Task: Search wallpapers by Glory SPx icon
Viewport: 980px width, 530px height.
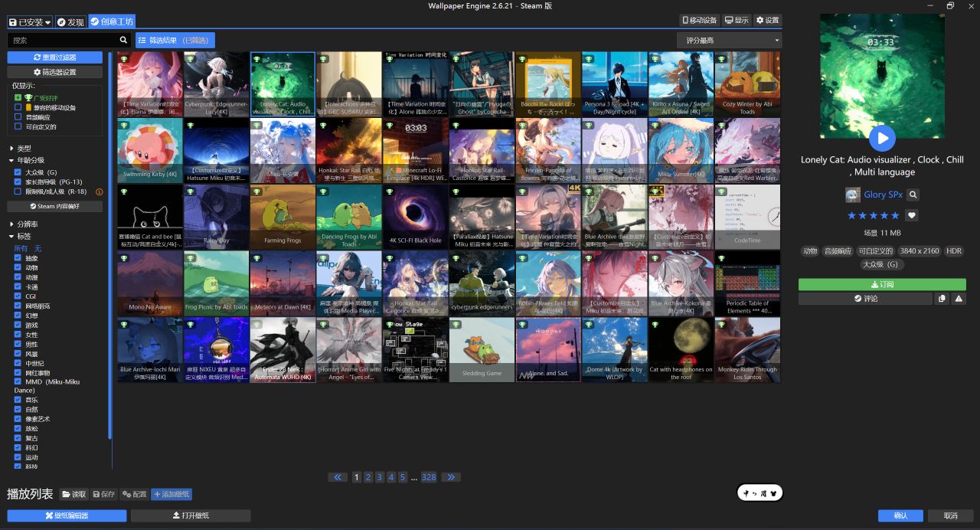Action: tap(913, 195)
